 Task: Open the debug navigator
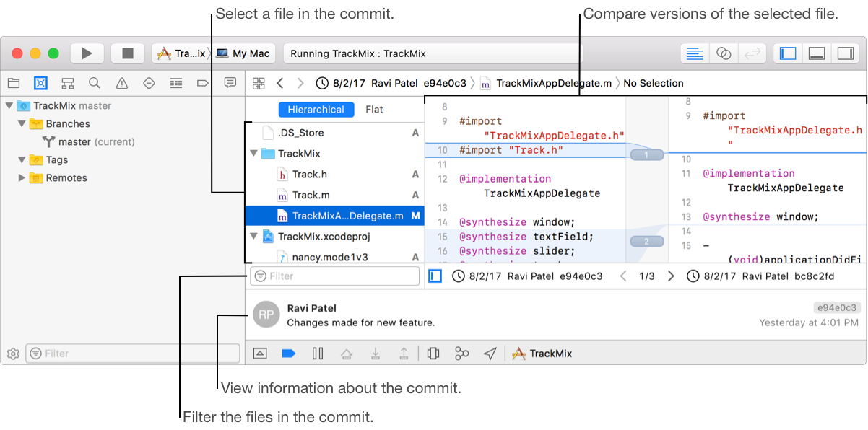pos(176,83)
